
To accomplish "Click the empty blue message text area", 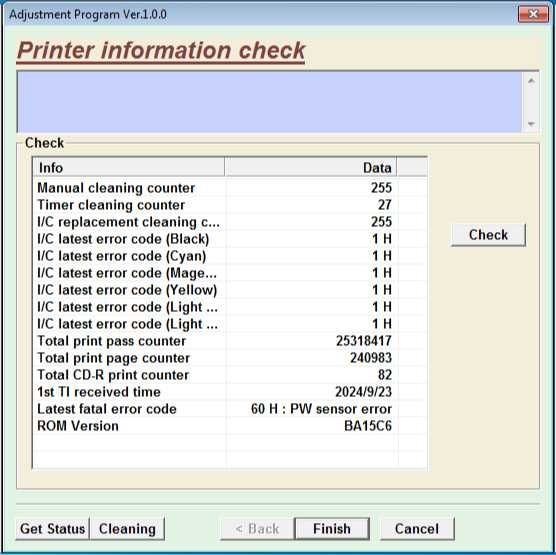I will tap(269, 102).
